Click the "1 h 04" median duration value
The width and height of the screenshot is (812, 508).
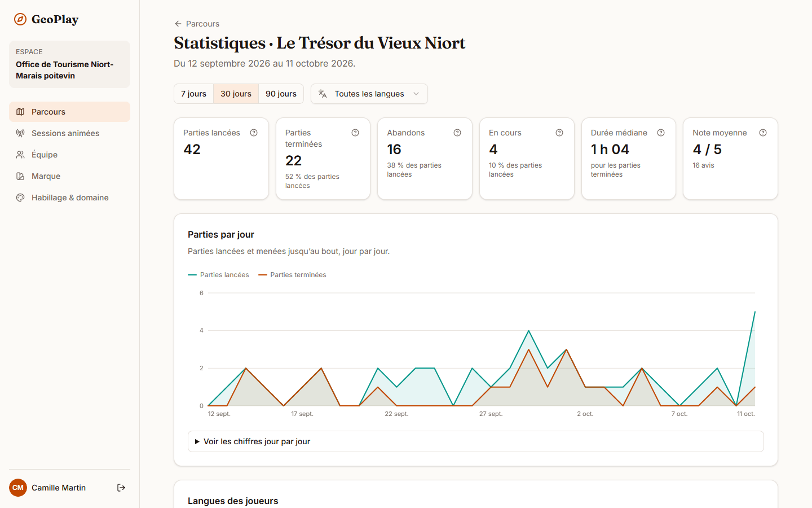[x=610, y=149]
